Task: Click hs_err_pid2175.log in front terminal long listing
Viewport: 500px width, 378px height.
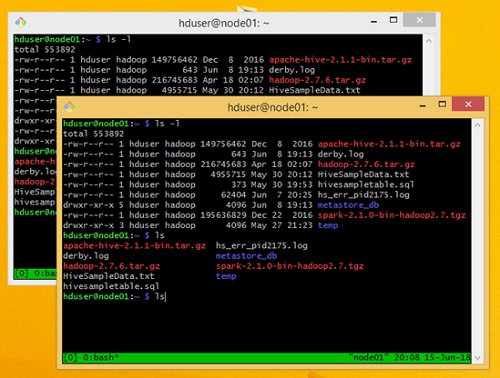Action: (x=364, y=195)
